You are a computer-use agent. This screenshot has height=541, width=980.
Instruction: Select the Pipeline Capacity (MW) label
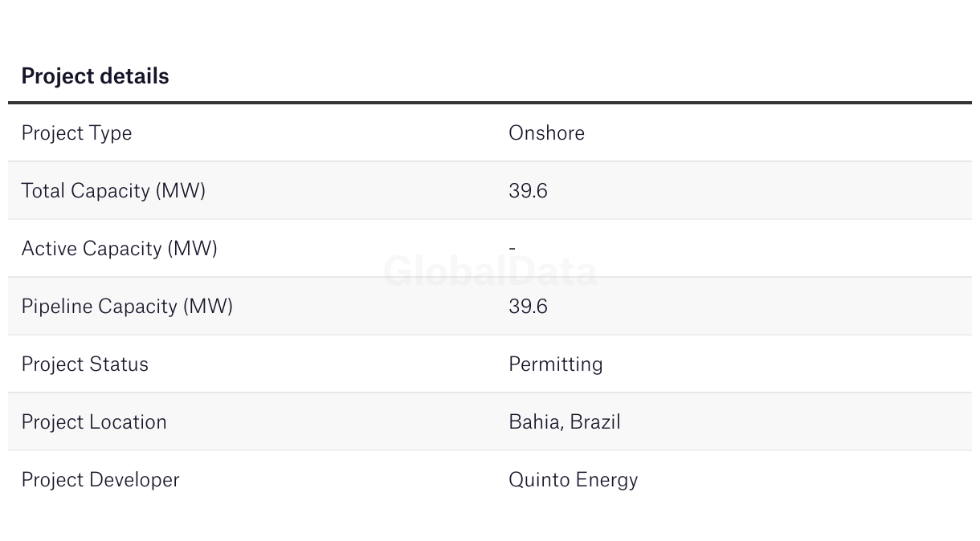coord(127,307)
